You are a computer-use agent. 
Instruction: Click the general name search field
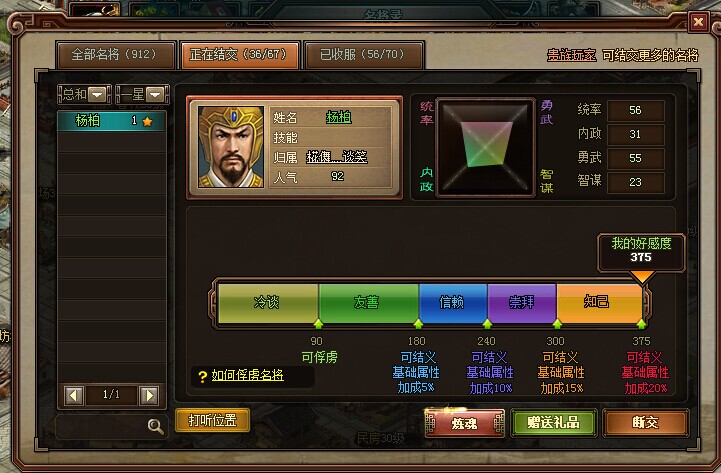[102, 427]
